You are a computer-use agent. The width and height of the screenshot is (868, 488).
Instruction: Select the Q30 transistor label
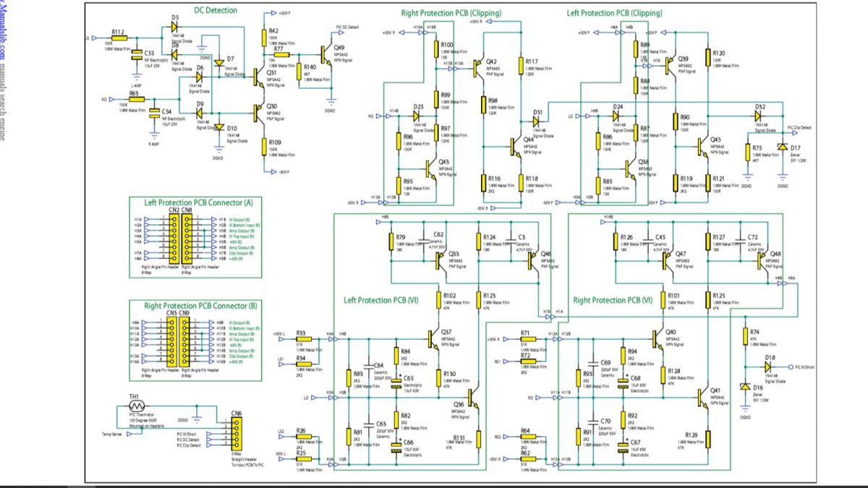coord(271,106)
